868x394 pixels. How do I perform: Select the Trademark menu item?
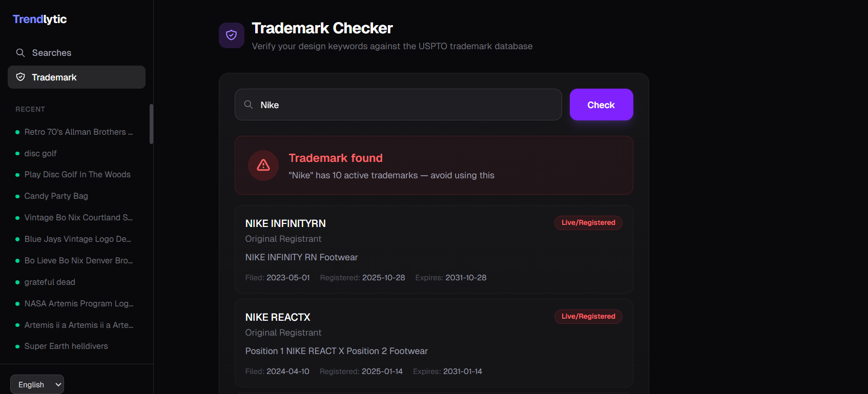(x=76, y=77)
